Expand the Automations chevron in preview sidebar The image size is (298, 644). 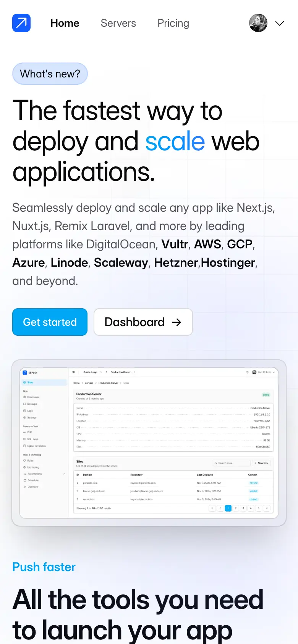[63, 474]
